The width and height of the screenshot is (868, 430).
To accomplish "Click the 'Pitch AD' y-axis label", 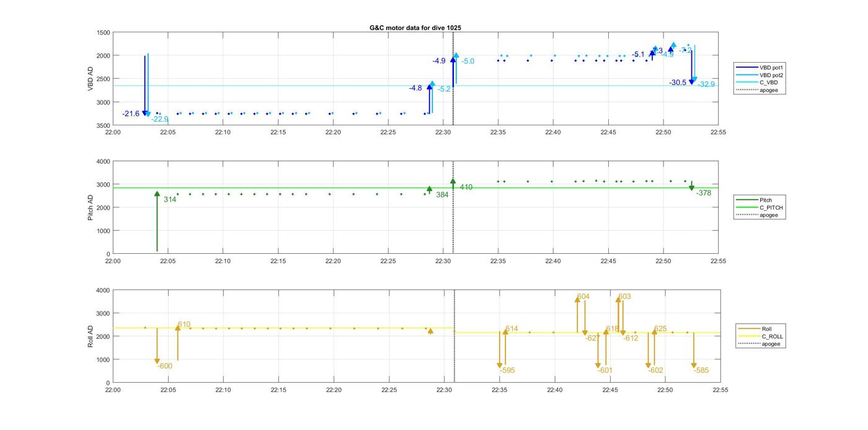I will [91, 207].
